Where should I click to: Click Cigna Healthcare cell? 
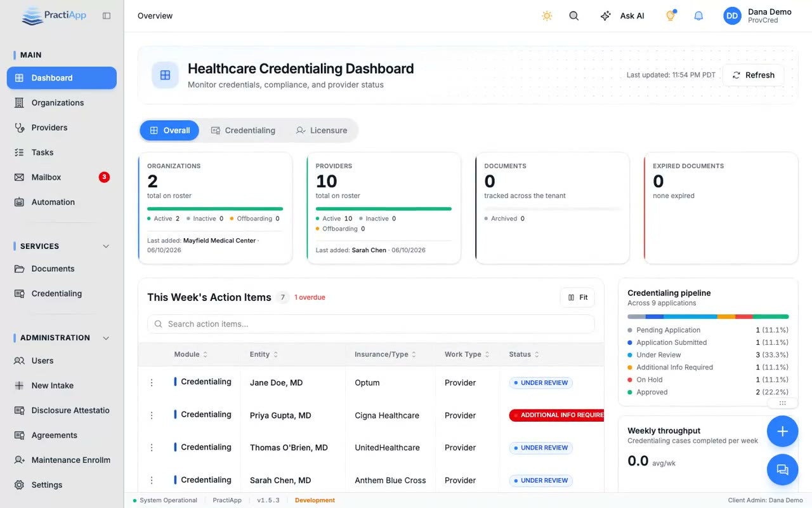click(x=387, y=415)
